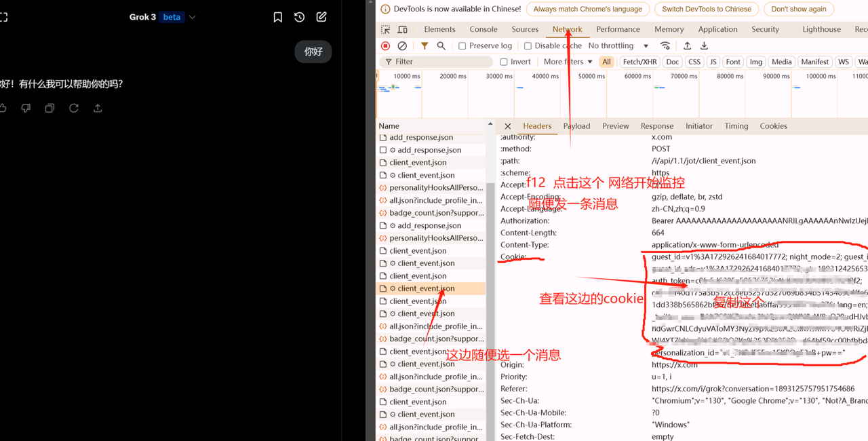
Task: Open the Security tab
Action: pyautogui.click(x=765, y=29)
